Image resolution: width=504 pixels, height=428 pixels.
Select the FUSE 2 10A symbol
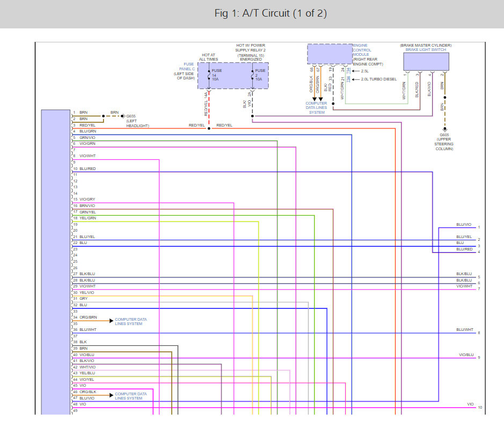253,75
